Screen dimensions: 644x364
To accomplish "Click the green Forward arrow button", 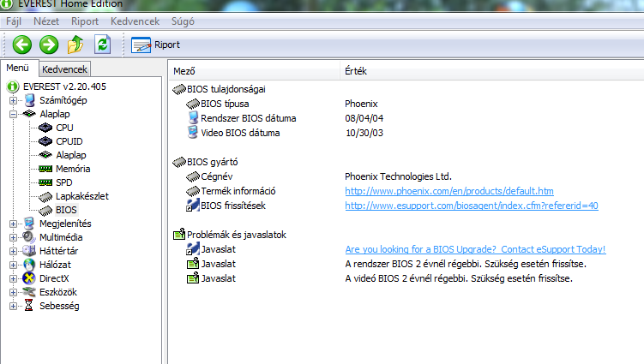I will pyautogui.click(x=49, y=45).
